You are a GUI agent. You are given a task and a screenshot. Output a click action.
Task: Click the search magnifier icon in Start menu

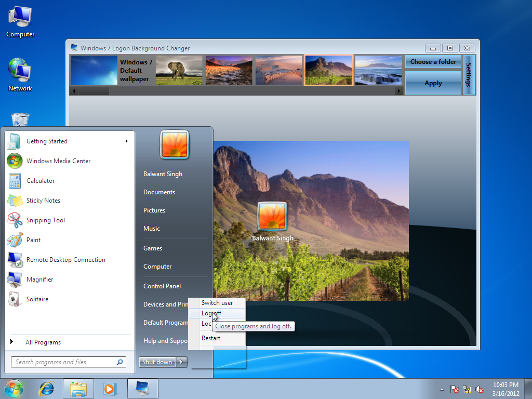[120, 362]
